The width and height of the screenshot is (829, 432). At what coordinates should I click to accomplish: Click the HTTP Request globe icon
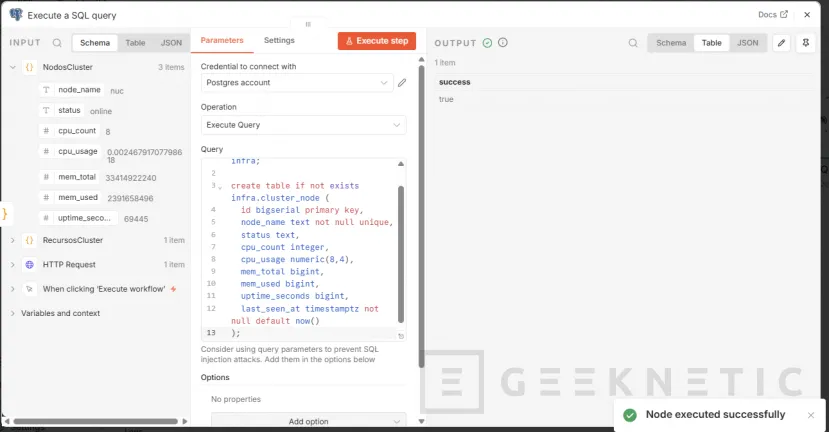coord(30,264)
